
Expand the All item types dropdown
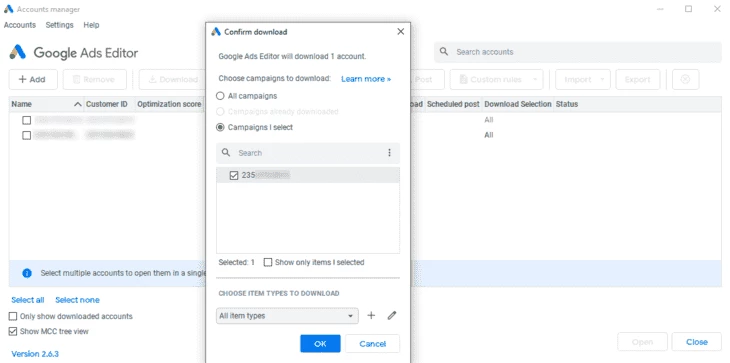point(287,316)
